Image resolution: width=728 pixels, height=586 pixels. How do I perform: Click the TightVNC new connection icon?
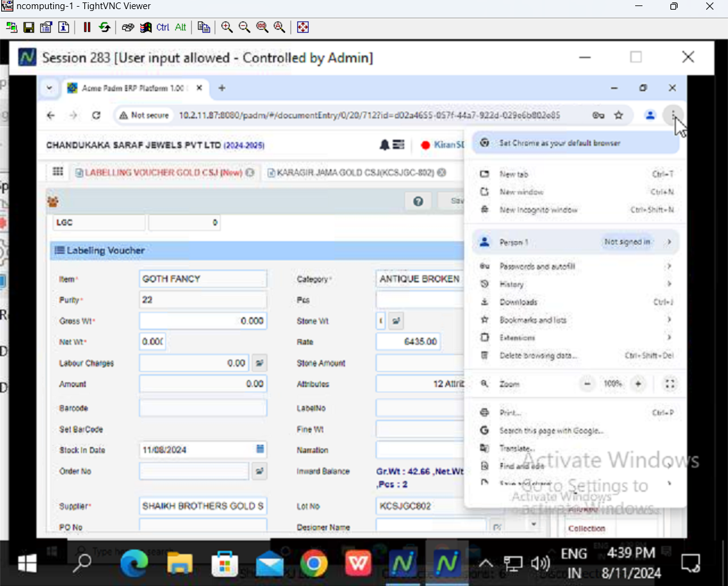pos(12,27)
